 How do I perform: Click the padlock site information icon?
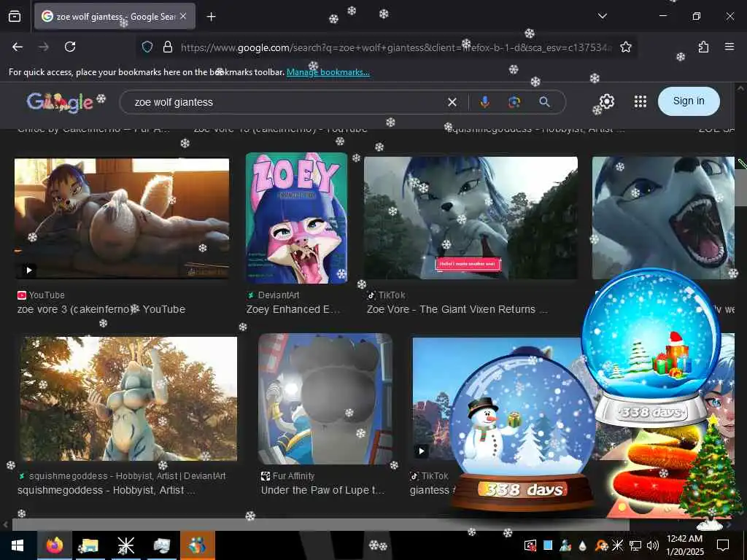[x=167, y=47]
